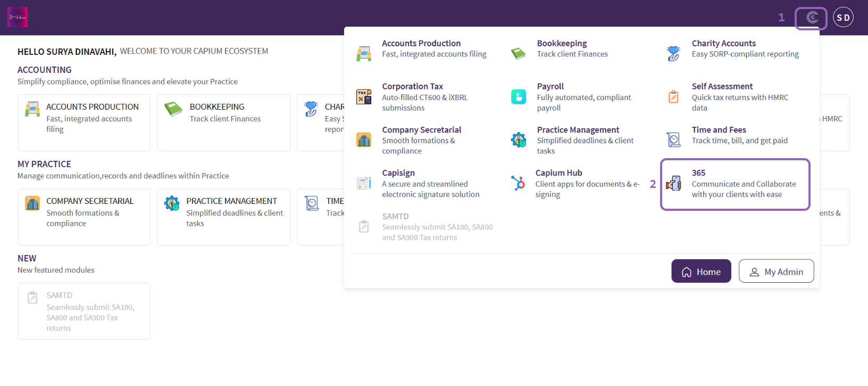Click 'MY PRACTICE' section heading

click(44, 164)
